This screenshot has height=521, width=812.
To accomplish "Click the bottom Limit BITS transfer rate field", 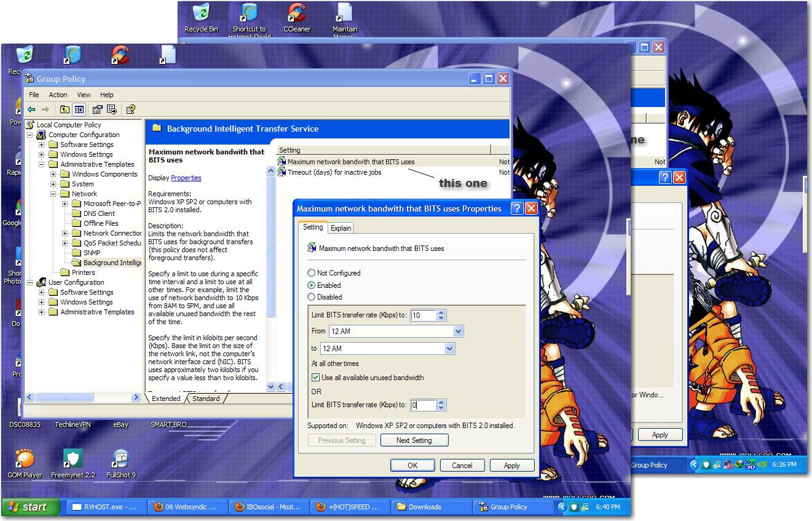I will click(424, 405).
